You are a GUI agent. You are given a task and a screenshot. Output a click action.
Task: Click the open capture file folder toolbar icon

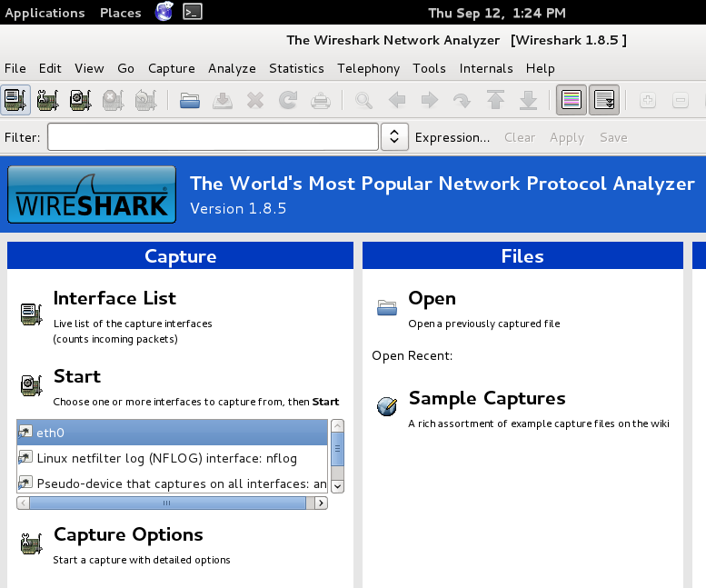pyautogui.click(x=190, y=100)
